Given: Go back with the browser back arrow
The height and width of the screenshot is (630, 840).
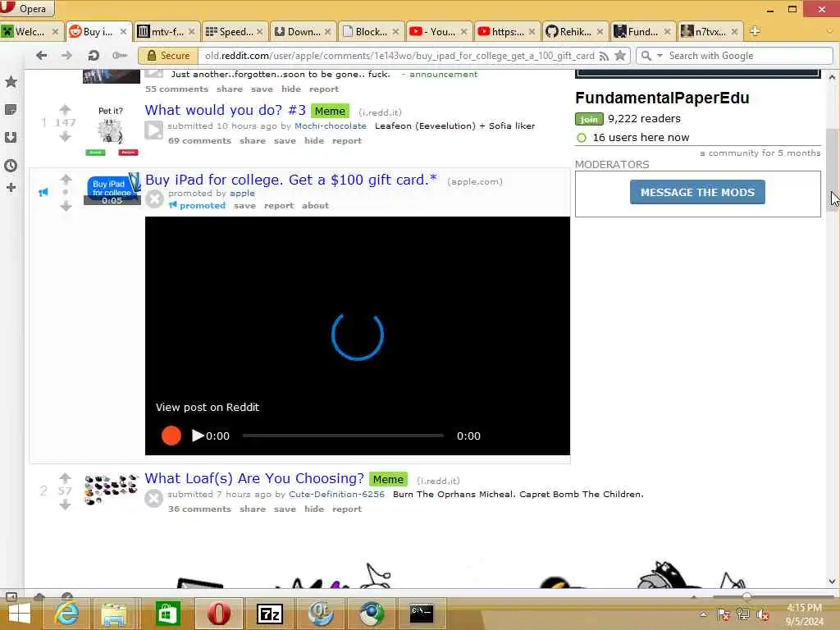Looking at the screenshot, I should point(41,55).
